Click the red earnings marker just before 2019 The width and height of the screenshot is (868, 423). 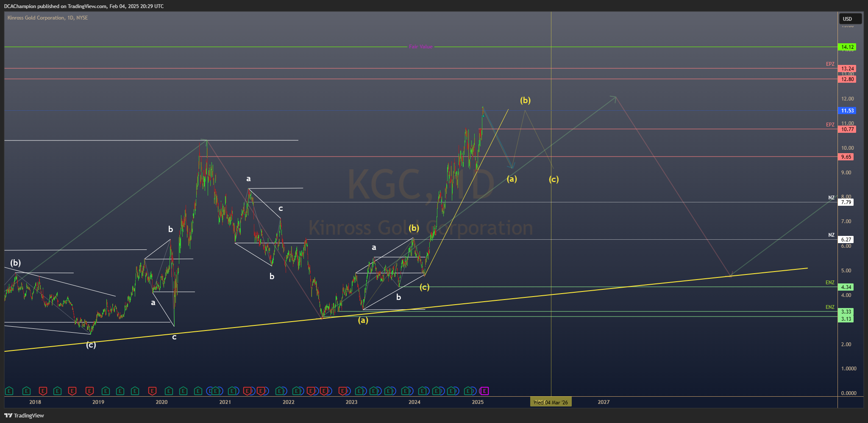tap(89, 391)
